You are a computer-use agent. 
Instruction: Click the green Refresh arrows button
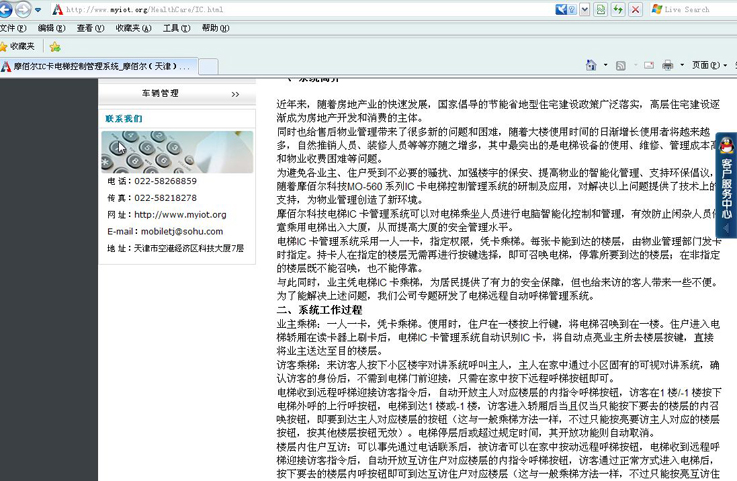(x=618, y=9)
